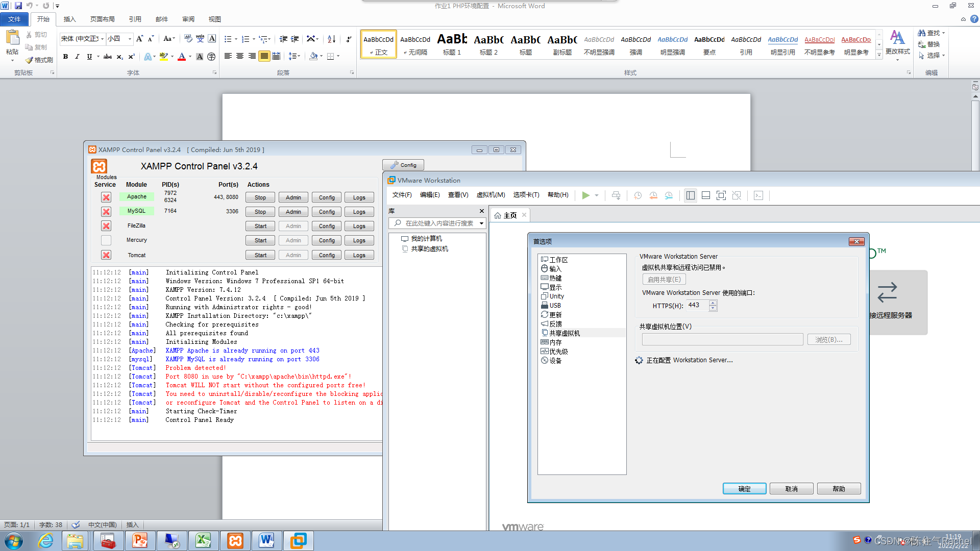Click the bulleted list icon in Word
980x551 pixels.
228,39
